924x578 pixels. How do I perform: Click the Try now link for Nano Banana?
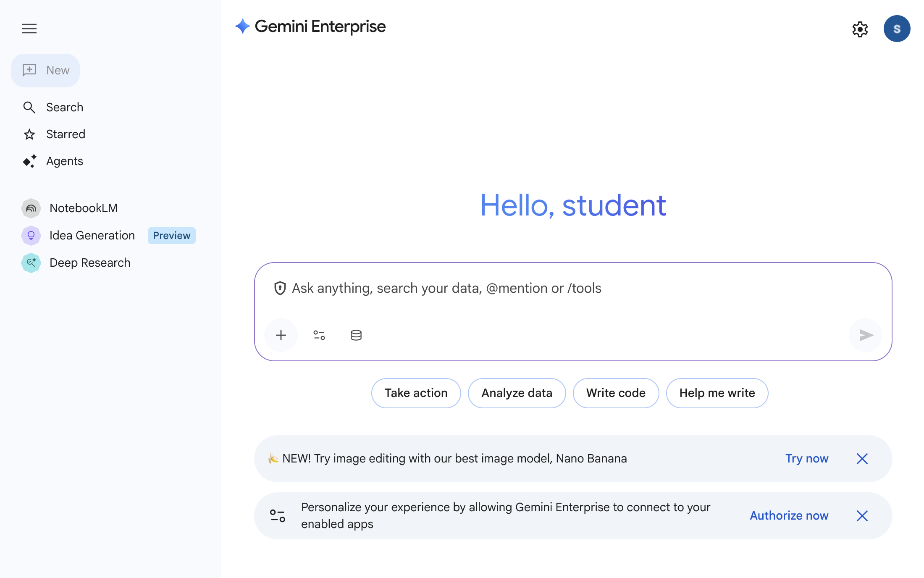[807, 459]
